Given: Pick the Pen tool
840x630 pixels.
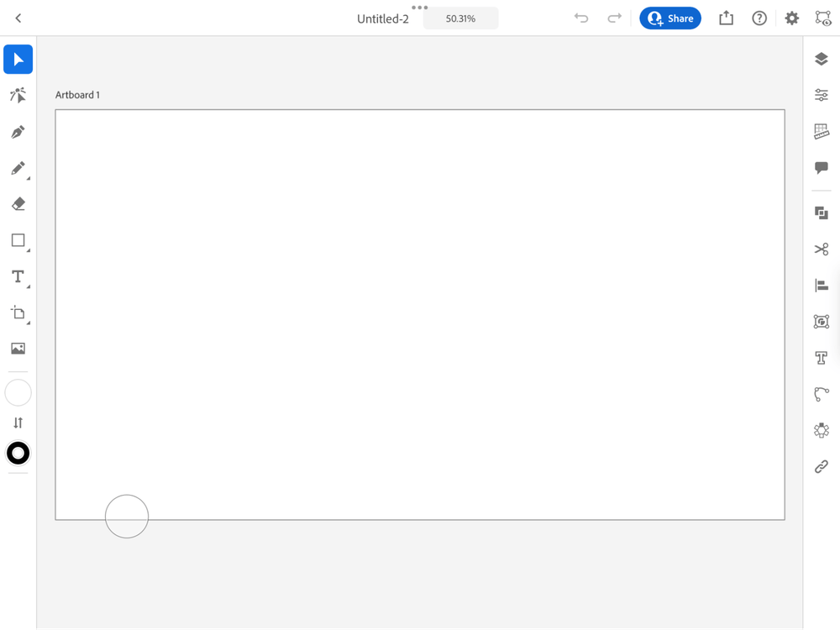Looking at the screenshot, I should coord(18,132).
